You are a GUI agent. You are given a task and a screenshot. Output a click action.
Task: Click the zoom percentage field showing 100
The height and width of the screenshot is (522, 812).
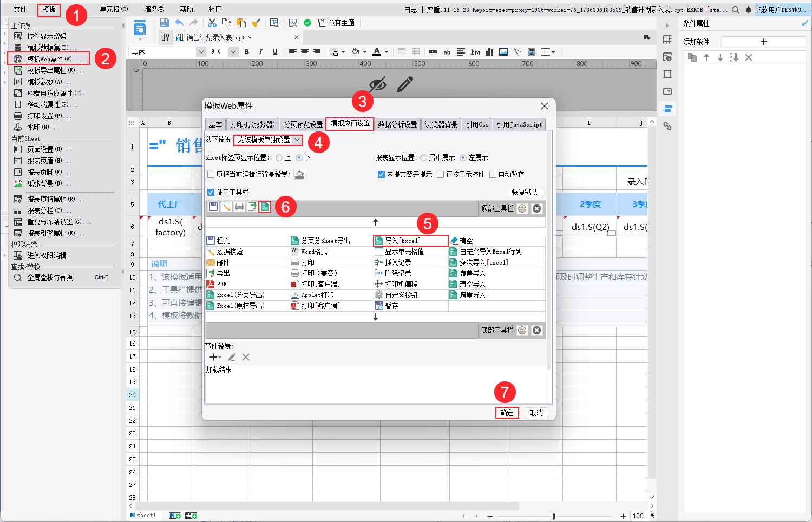tap(638, 516)
